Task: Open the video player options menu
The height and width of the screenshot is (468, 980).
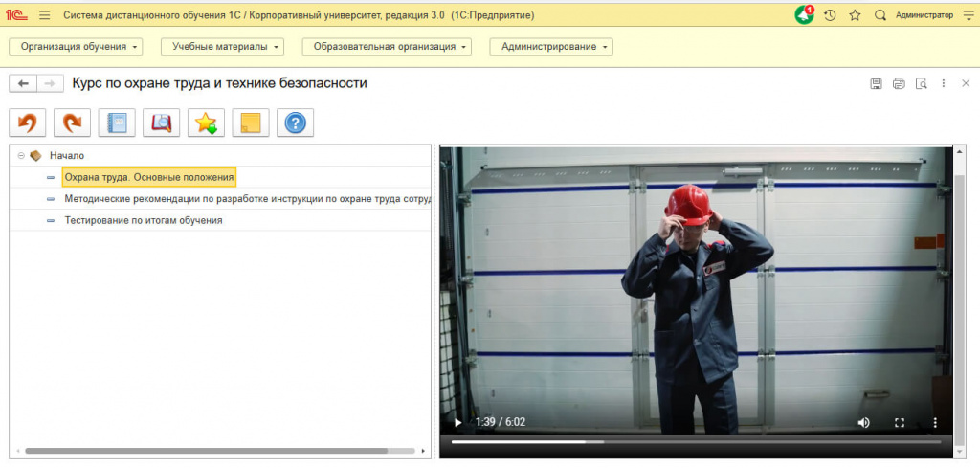Action: [936, 422]
